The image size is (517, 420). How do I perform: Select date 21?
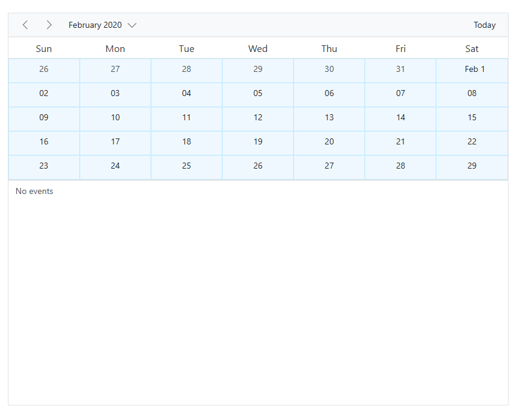[400, 143]
